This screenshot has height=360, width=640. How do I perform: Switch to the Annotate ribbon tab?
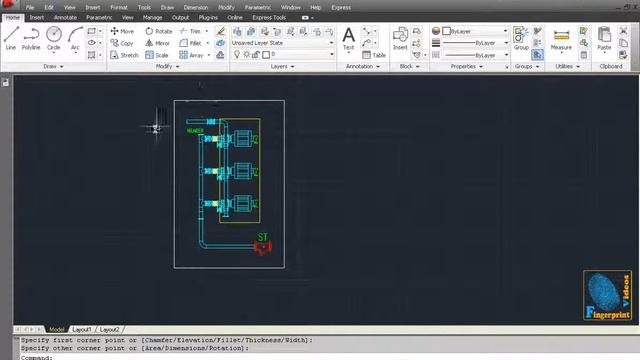tap(65, 18)
